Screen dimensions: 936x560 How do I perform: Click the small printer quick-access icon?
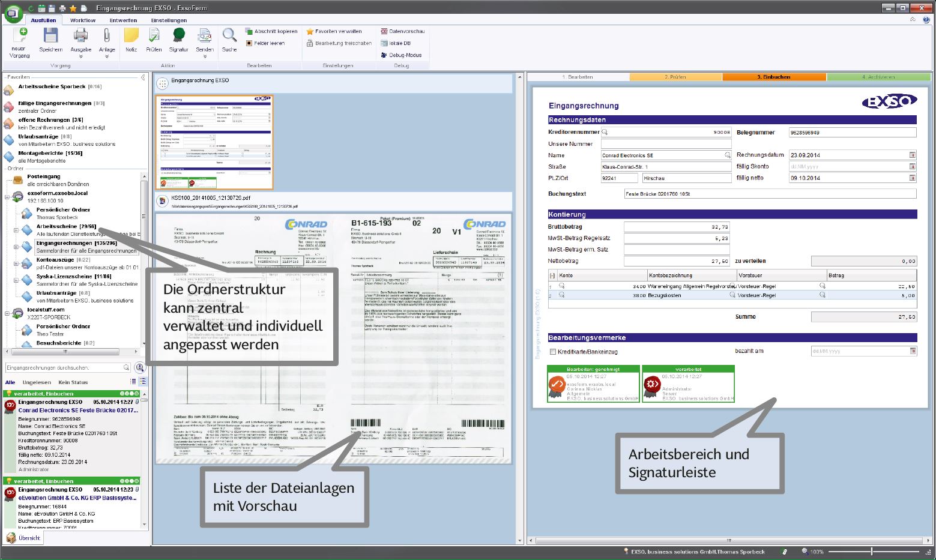tap(62, 8)
